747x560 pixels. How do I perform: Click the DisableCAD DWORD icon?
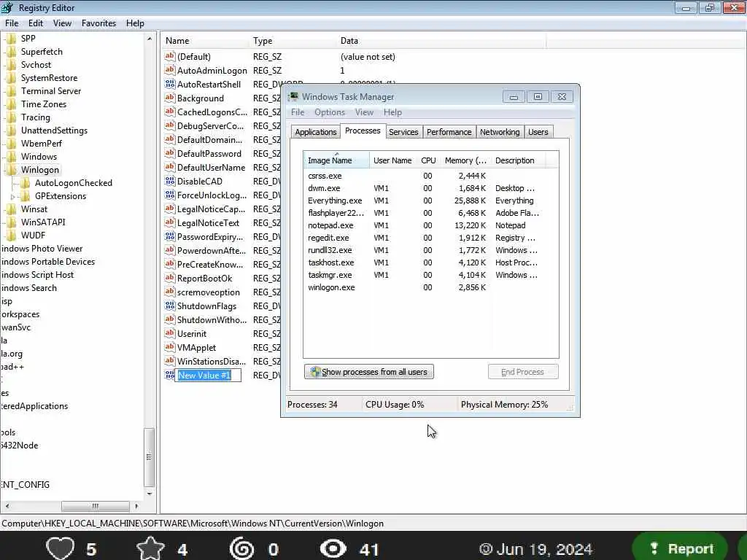[x=169, y=181]
